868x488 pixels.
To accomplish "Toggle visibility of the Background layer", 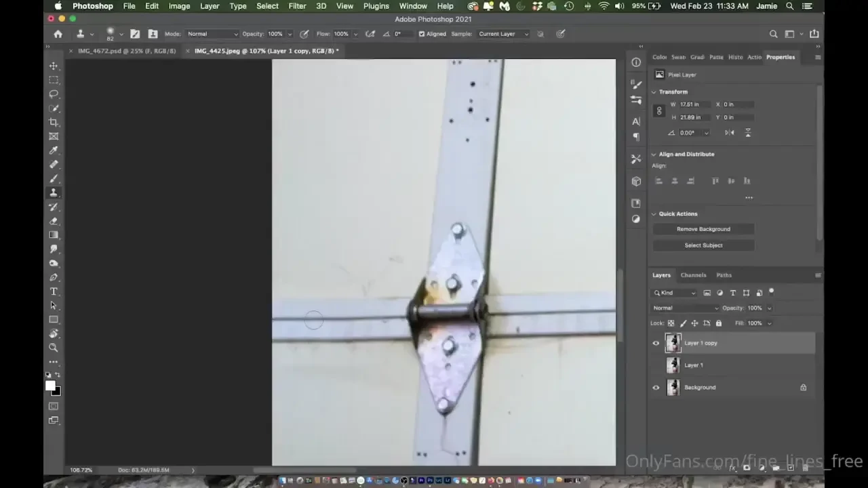I will click(x=655, y=387).
